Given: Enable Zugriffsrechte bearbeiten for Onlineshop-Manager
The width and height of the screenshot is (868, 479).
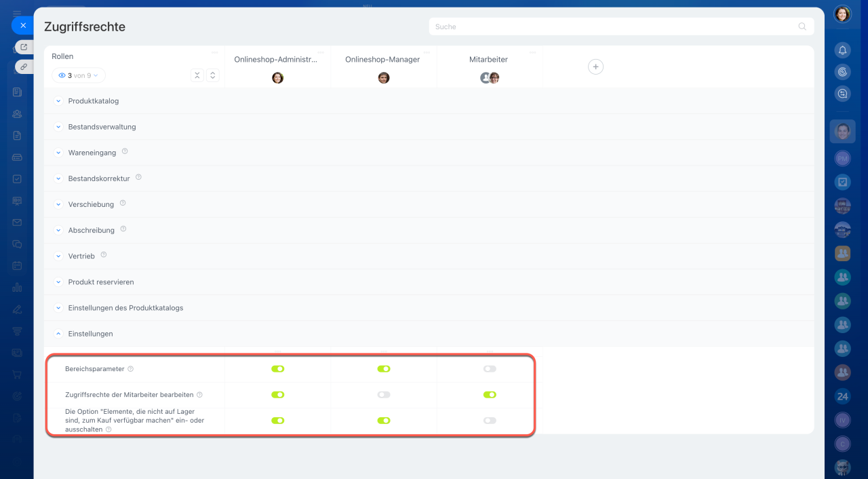Looking at the screenshot, I should [x=384, y=395].
